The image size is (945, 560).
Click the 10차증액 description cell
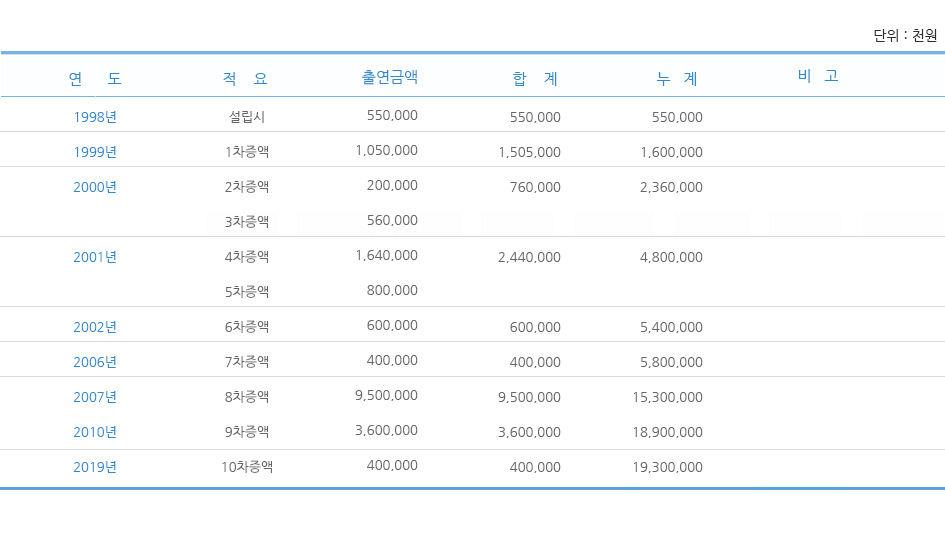coord(247,467)
